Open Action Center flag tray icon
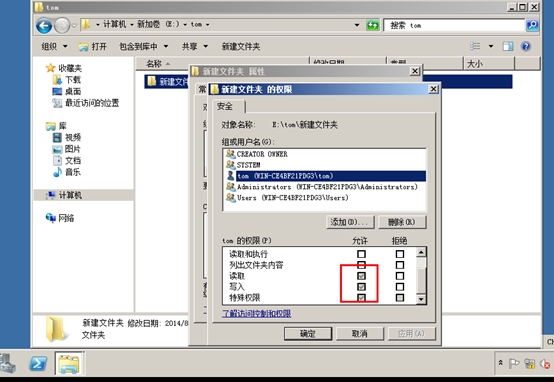Viewport: 554px width, 382px height. (514, 363)
